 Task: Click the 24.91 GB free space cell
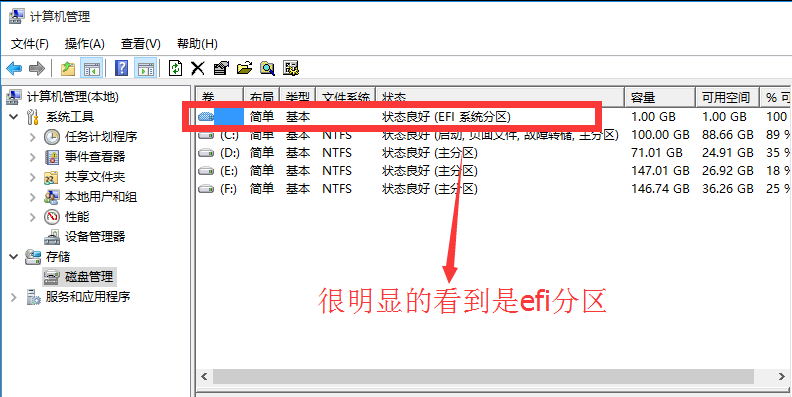pyautogui.click(x=728, y=153)
